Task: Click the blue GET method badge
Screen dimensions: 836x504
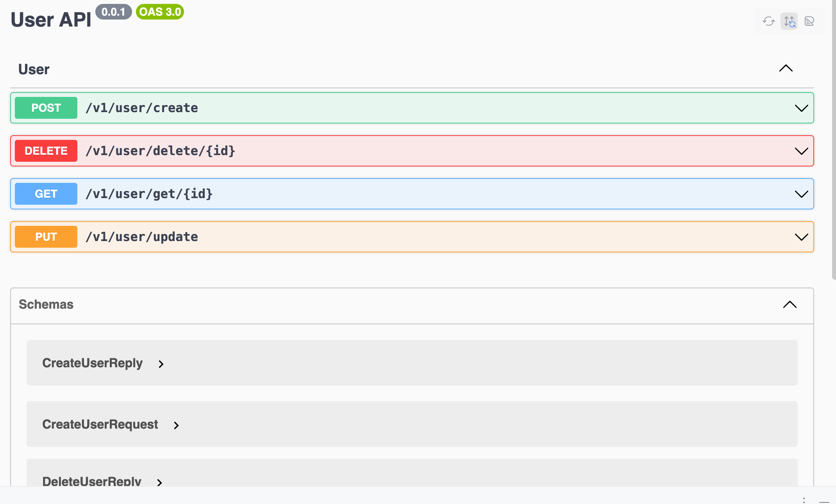Action: [46, 194]
